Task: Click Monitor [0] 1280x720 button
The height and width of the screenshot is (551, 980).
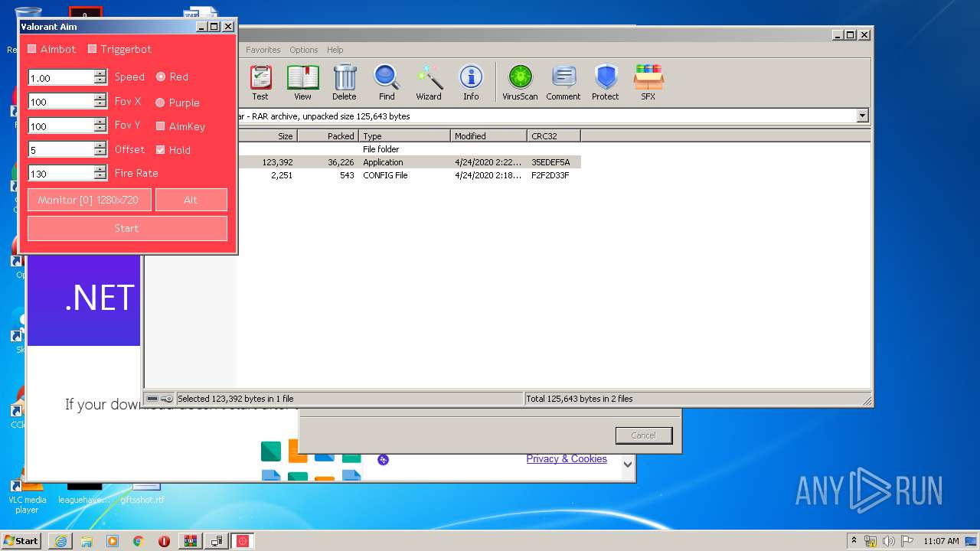Action: pyautogui.click(x=90, y=200)
